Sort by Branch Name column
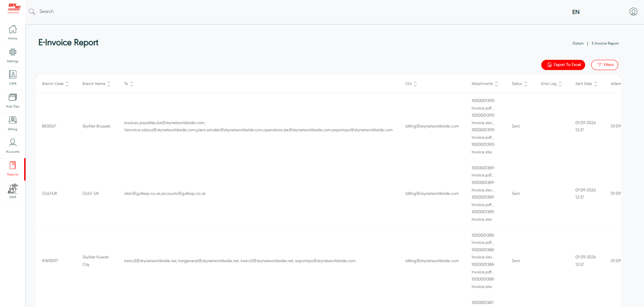The height and width of the screenshot is (307, 644). tap(109, 84)
